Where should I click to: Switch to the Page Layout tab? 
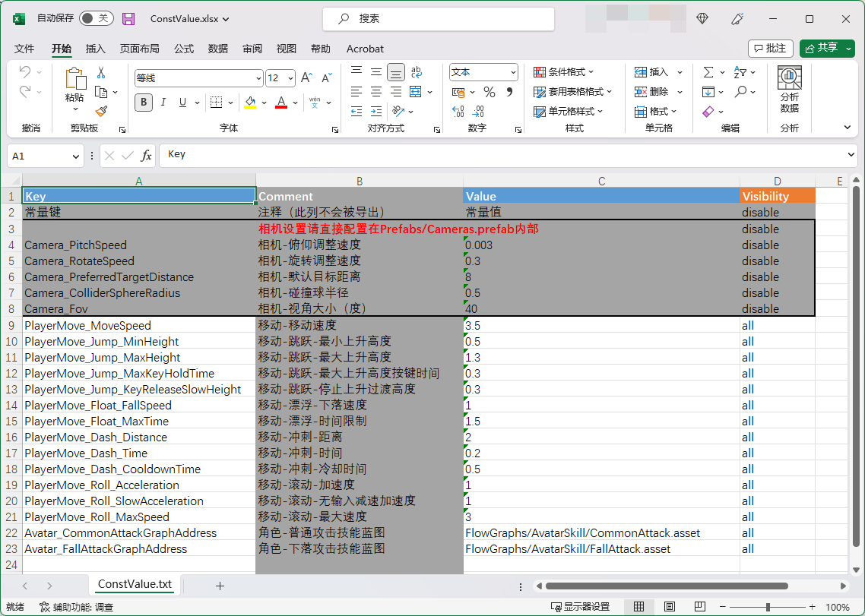pos(140,49)
